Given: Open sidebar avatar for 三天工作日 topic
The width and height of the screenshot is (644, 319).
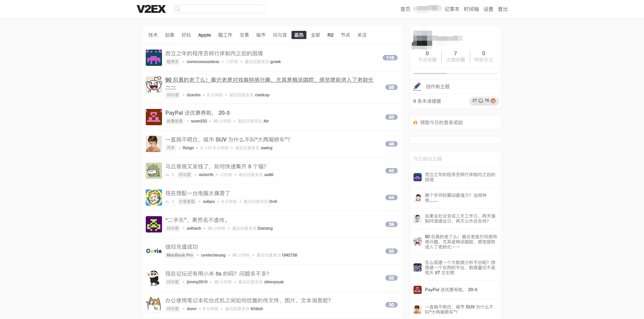Looking at the screenshot, I should (x=418, y=219).
